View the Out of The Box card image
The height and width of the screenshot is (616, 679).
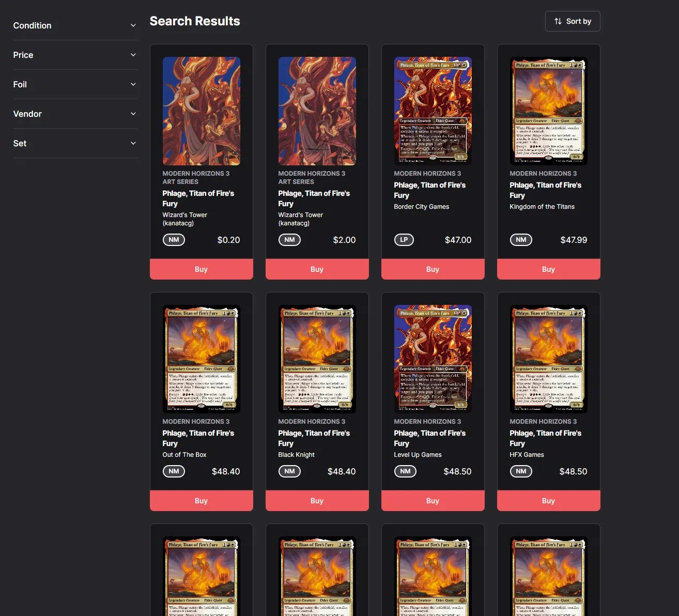[x=202, y=359]
